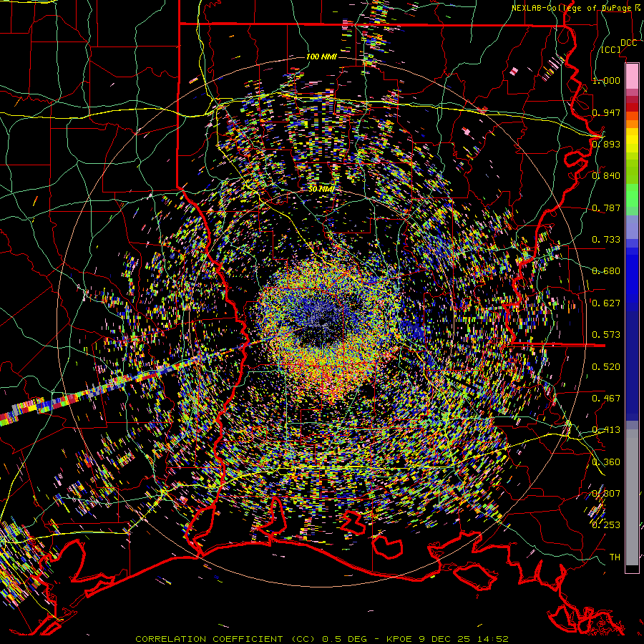This screenshot has height=644, width=644.
Task: Click the 0.413 legend value
Action: coord(606,430)
